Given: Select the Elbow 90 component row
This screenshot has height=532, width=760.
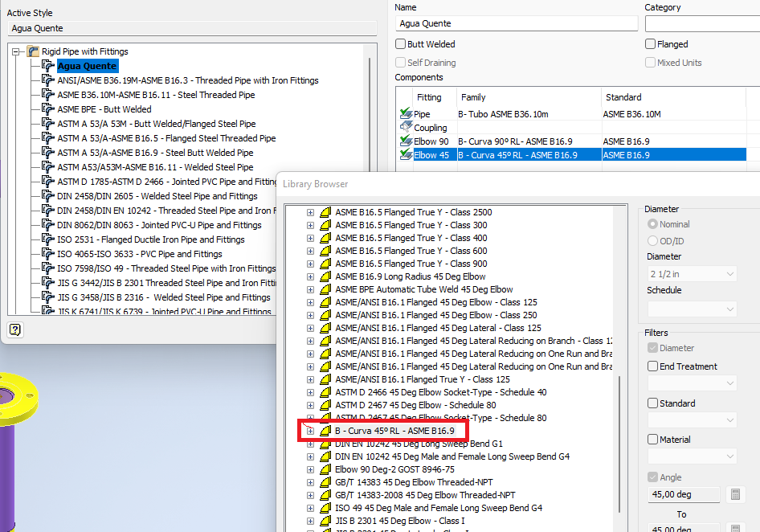Looking at the screenshot, I should pyautogui.click(x=572, y=141).
